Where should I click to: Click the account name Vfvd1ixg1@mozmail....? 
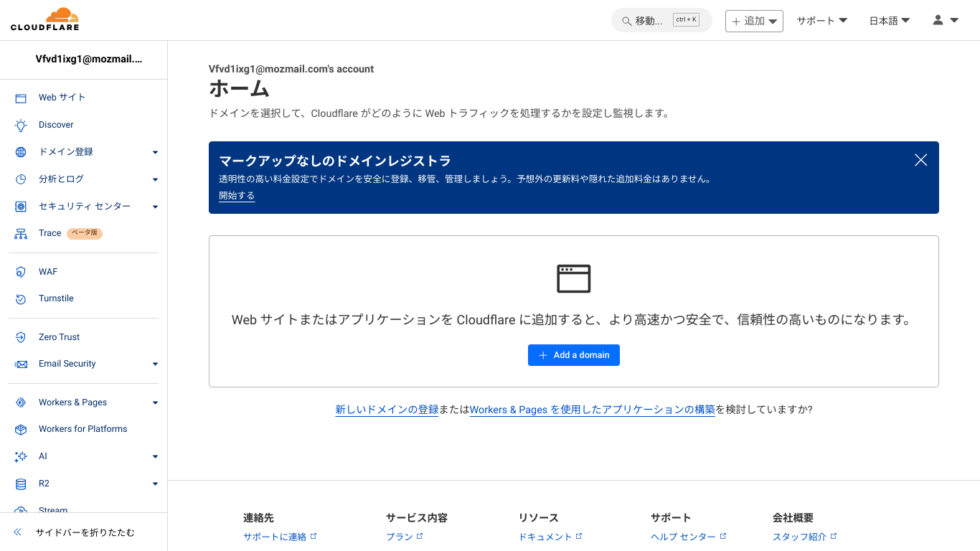click(x=89, y=60)
